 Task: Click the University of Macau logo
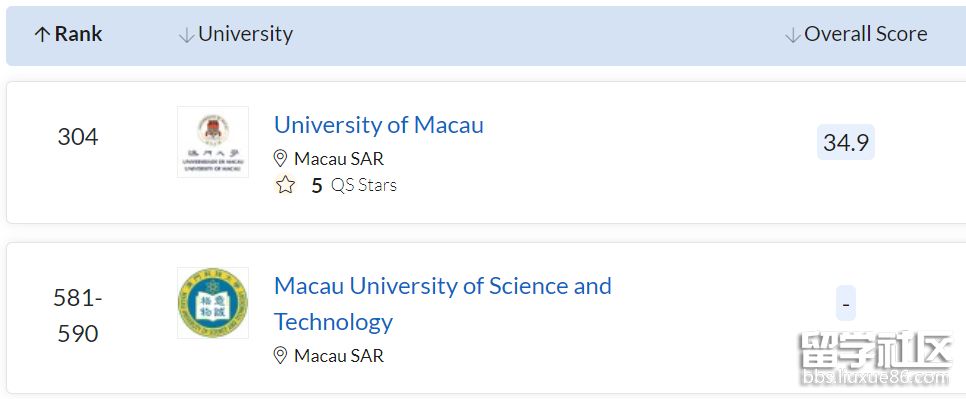click(x=213, y=142)
